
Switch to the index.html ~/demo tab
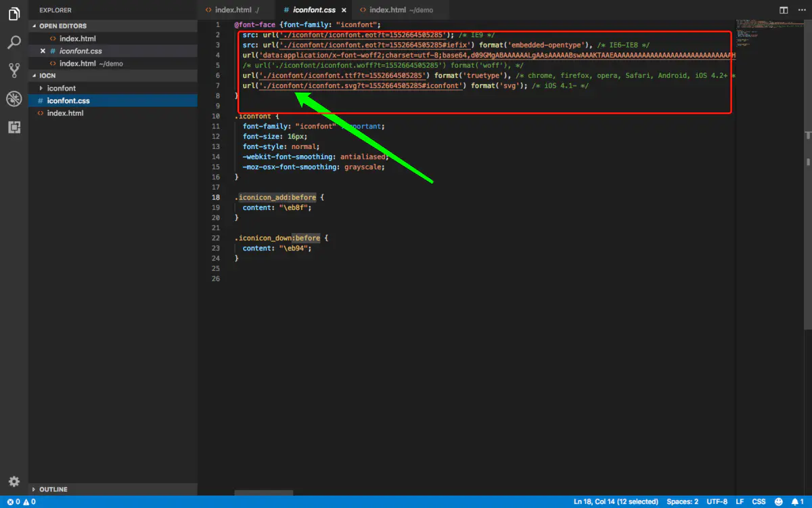[395, 10]
